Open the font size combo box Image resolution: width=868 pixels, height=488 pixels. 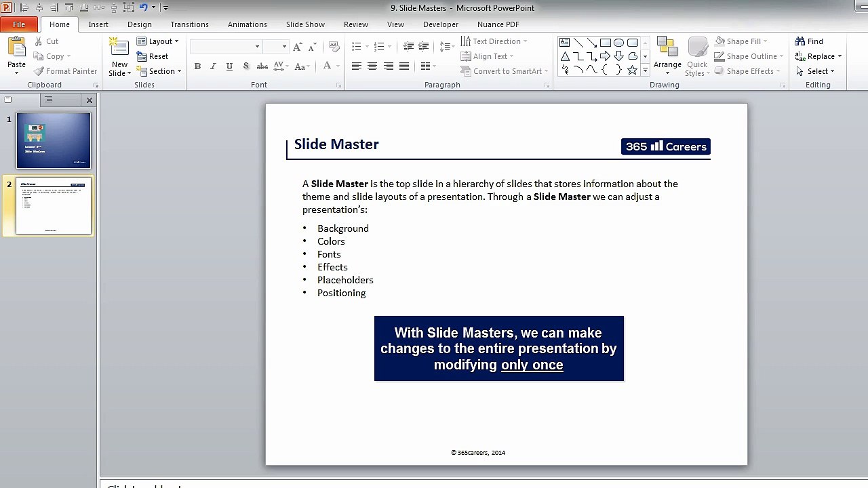(x=276, y=47)
